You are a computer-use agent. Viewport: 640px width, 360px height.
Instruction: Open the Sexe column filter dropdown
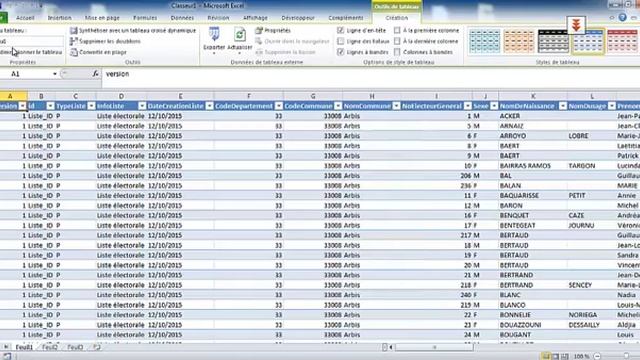tap(494, 106)
